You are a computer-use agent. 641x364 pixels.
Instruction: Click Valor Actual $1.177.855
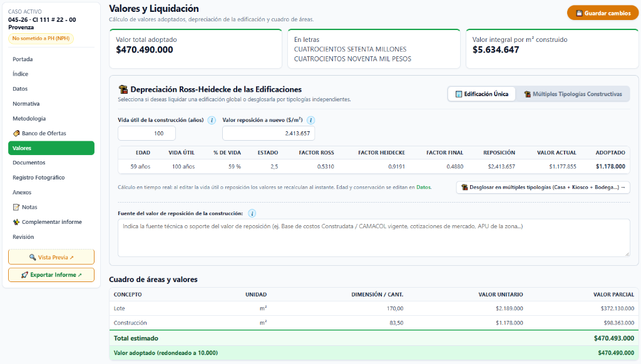[x=563, y=167]
